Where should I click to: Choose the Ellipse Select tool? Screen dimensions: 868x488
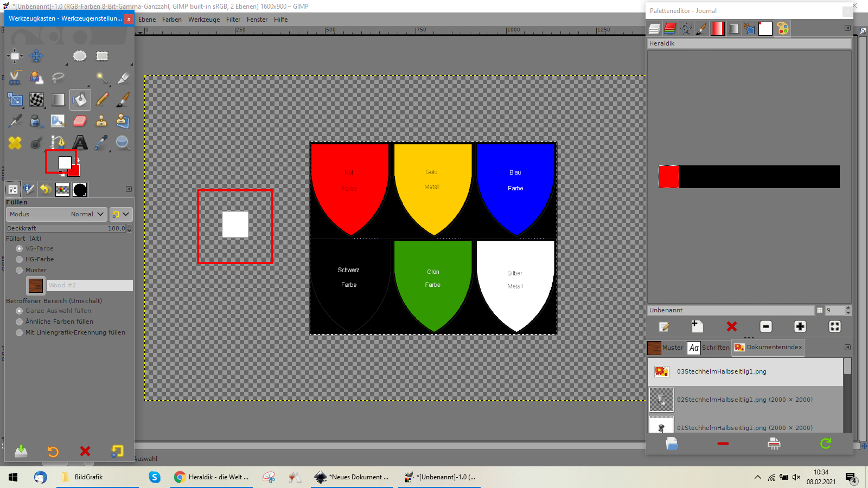80,56
